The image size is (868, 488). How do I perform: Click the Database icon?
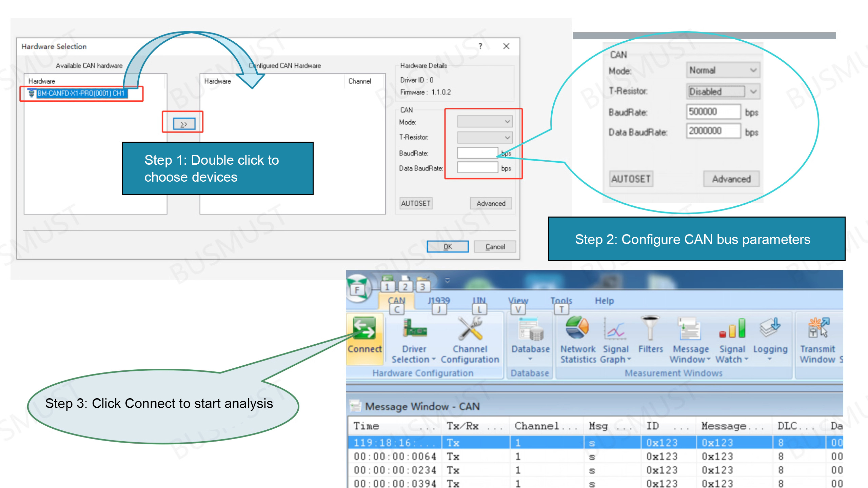click(x=530, y=329)
